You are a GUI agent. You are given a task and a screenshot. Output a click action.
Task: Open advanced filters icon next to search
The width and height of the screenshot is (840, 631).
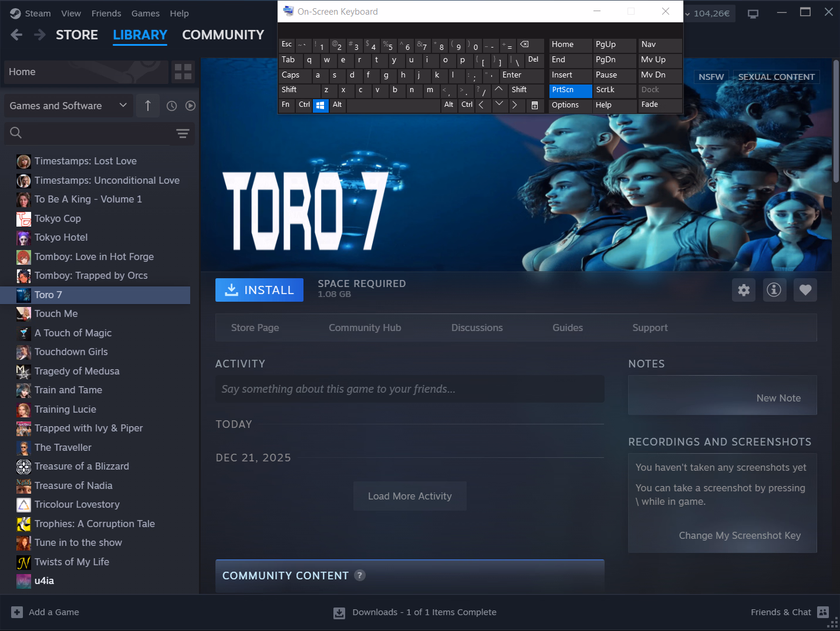(x=183, y=133)
